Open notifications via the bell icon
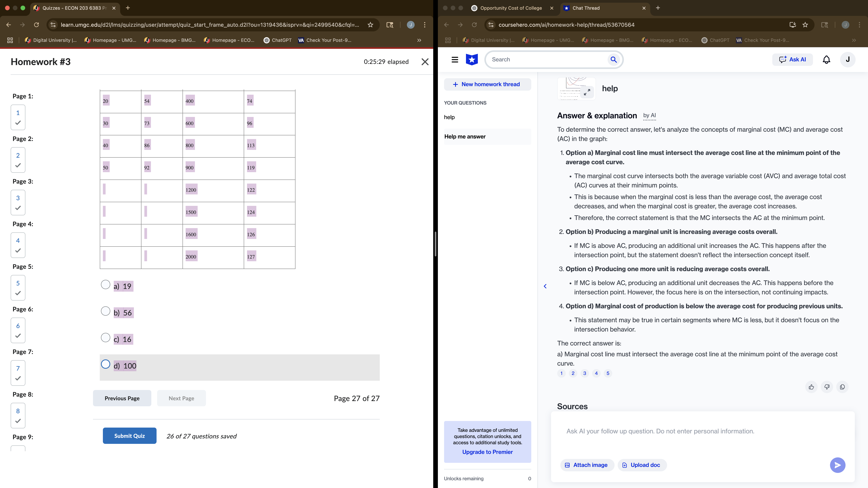Screen dimensions: 868x488 pyautogui.click(x=827, y=59)
